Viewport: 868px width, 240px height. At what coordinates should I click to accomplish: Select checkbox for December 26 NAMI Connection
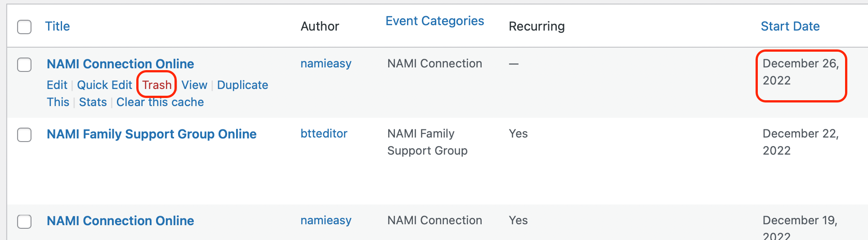click(24, 64)
